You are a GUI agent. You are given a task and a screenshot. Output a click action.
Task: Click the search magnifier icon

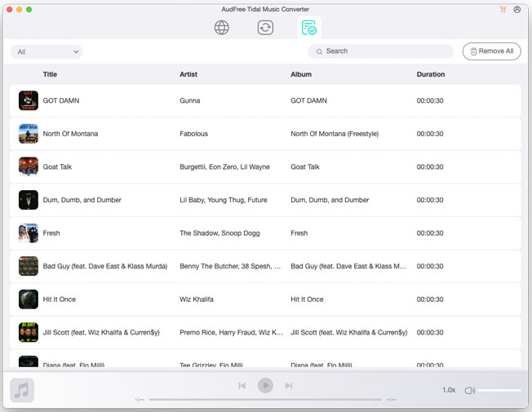pyautogui.click(x=319, y=51)
